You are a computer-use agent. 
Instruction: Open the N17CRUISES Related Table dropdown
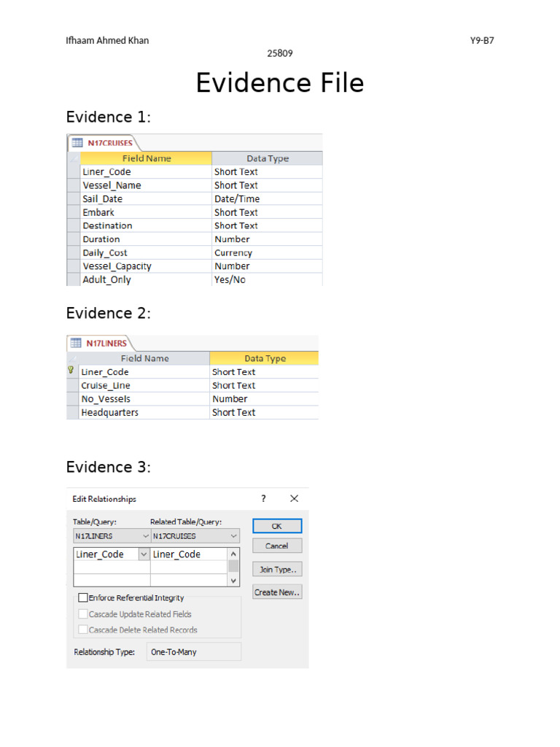click(x=233, y=536)
